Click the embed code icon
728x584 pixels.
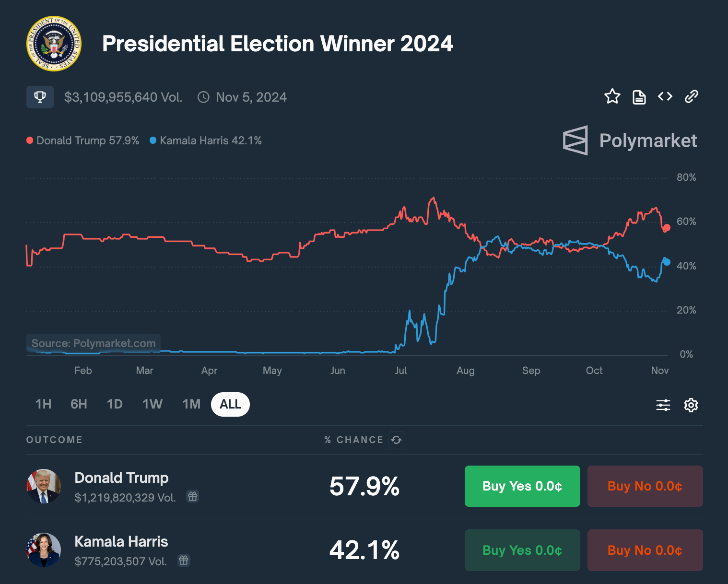[x=665, y=96]
